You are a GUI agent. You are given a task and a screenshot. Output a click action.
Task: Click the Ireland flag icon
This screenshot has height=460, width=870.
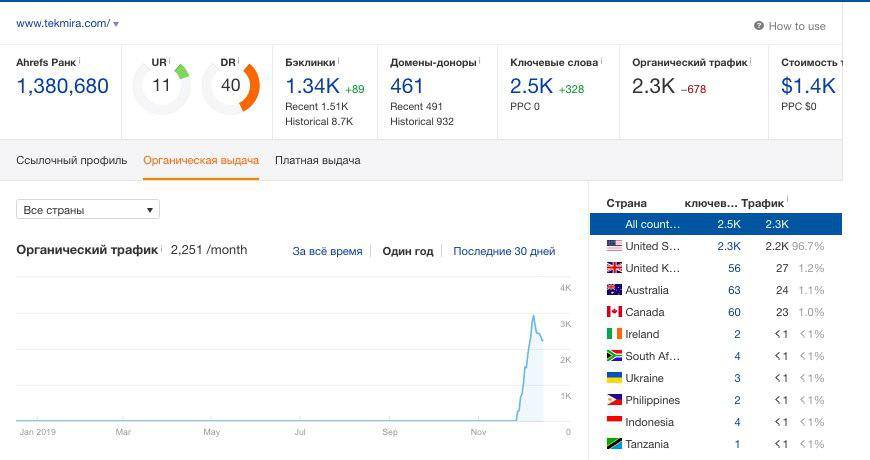[614, 334]
